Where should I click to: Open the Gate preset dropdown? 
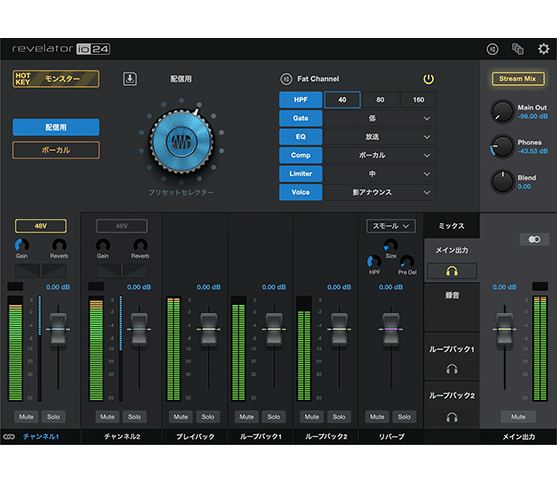(x=380, y=118)
